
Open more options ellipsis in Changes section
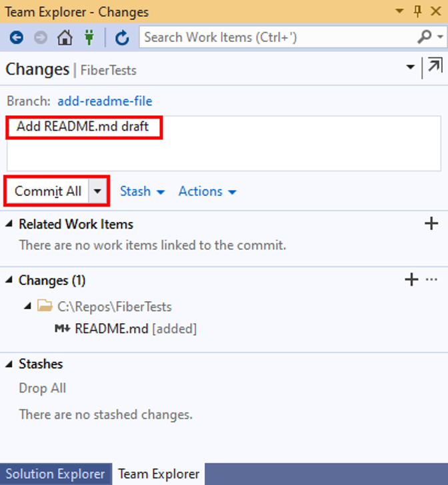coord(431,280)
